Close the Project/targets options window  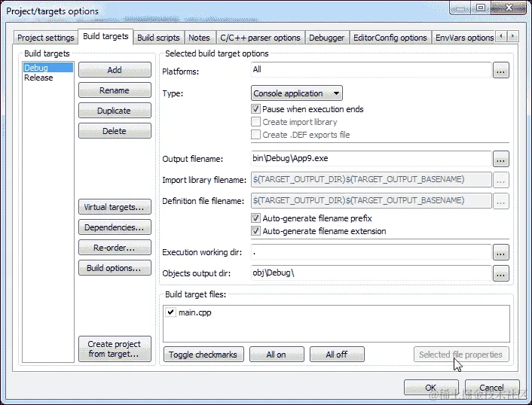tap(508, 8)
